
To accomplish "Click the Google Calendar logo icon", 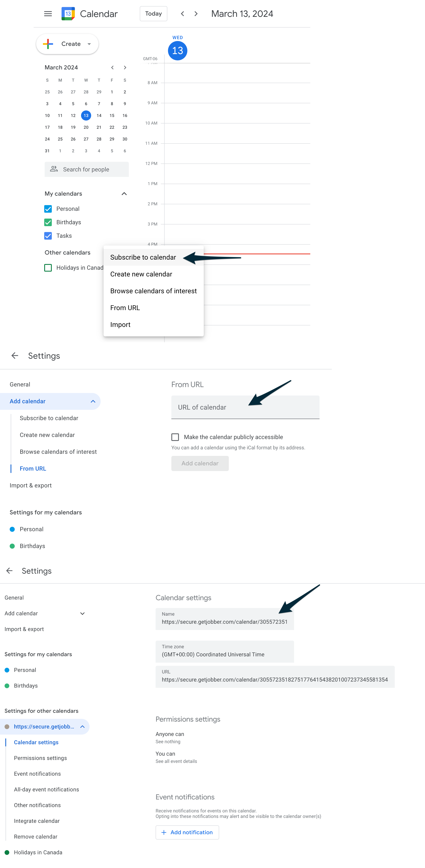I will (x=68, y=14).
